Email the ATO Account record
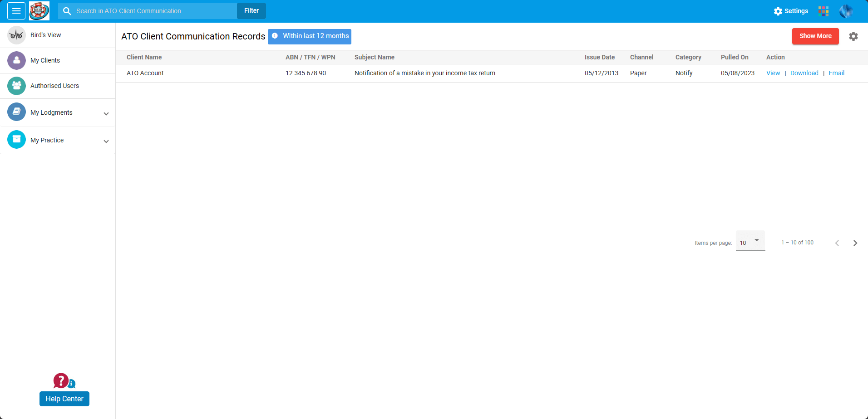The height and width of the screenshot is (419, 868). click(836, 73)
